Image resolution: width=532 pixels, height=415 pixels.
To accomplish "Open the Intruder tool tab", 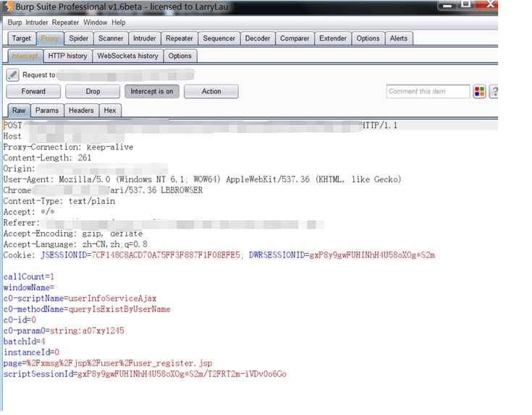I will pos(144,38).
